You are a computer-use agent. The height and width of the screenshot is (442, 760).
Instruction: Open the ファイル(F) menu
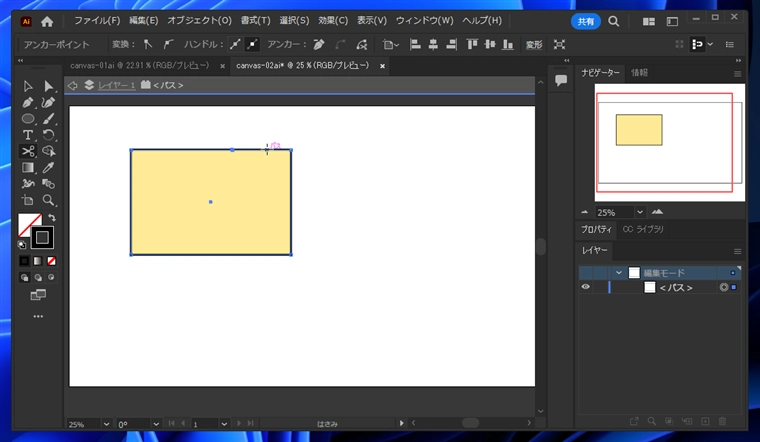pos(97,21)
